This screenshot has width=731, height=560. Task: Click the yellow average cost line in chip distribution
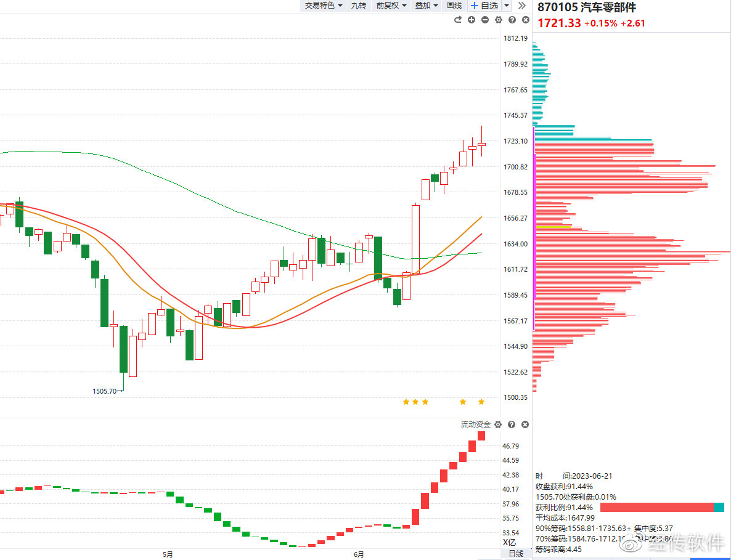point(554,227)
